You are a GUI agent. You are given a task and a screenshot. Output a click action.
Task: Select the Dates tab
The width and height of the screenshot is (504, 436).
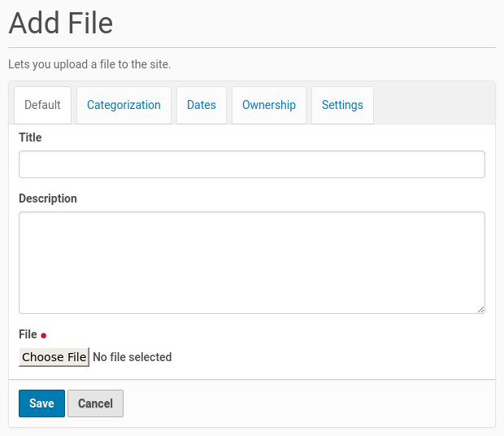pyautogui.click(x=202, y=105)
